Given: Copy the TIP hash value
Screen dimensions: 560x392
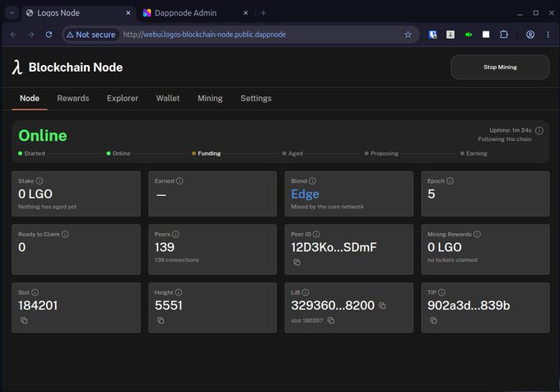Looking at the screenshot, I should [x=433, y=320].
